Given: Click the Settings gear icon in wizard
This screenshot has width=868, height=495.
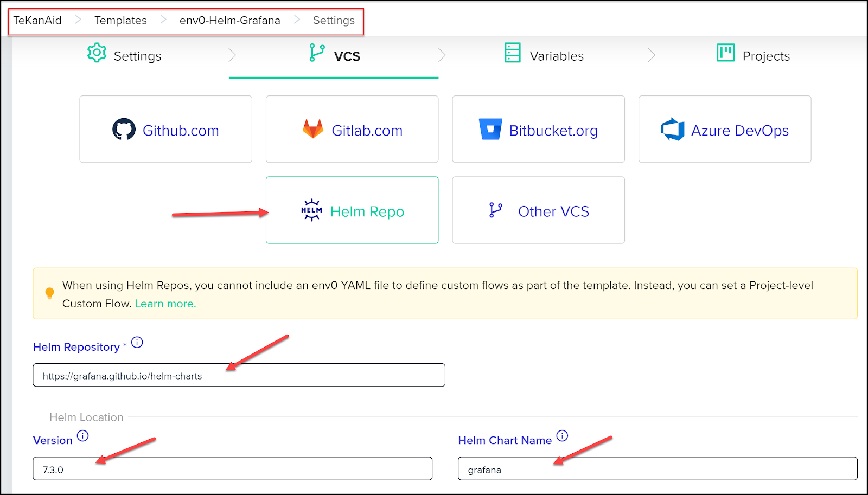Looking at the screenshot, I should pyautogui.click(x=97, y=53).
